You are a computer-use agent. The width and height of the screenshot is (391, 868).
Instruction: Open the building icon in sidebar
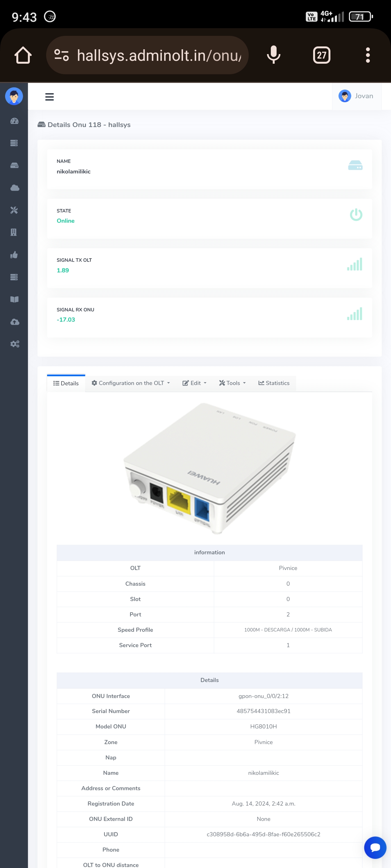(14, 232)
